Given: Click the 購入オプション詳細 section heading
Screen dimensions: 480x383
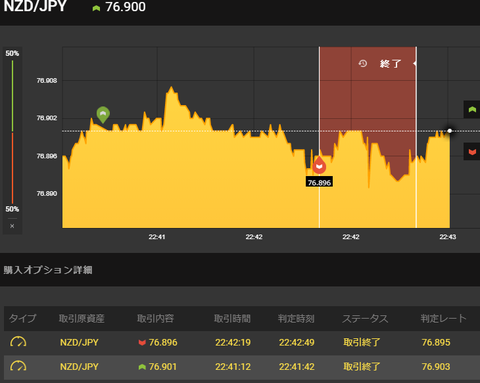Looking at the screenshot, I should (x=48, y=270).
